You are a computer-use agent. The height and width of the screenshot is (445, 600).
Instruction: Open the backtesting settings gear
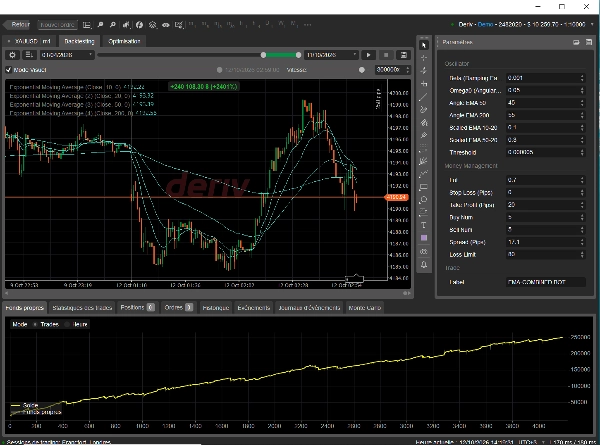tap(13, 55)
